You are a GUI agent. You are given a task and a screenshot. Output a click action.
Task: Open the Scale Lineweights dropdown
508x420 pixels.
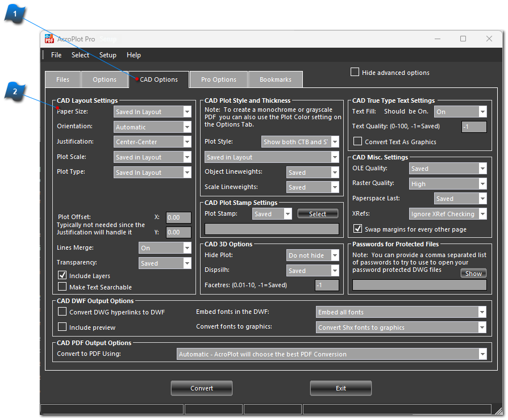coord(313,187)
